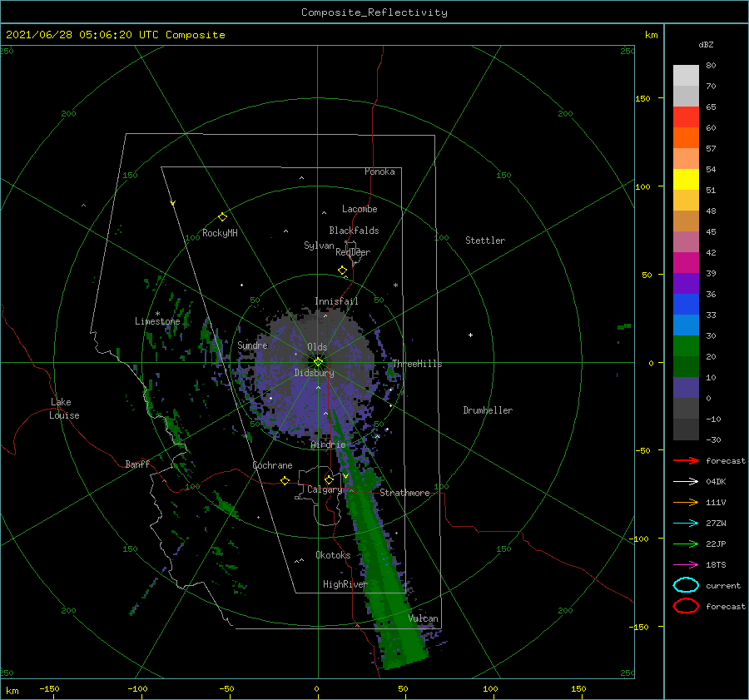
Task: Click the yellow diamond marker above the Calgary label
Action: pyautogui.click(x=329, y=479)
